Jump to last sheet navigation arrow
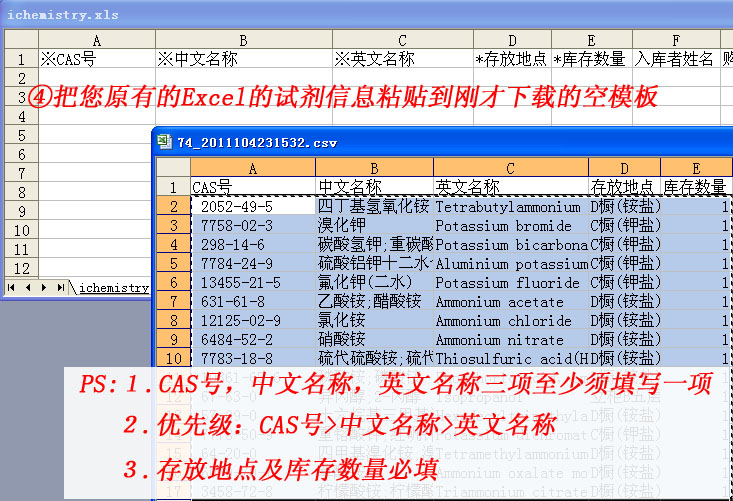The width and height of the screenshot is (733, 501). [x=58, y=288]
